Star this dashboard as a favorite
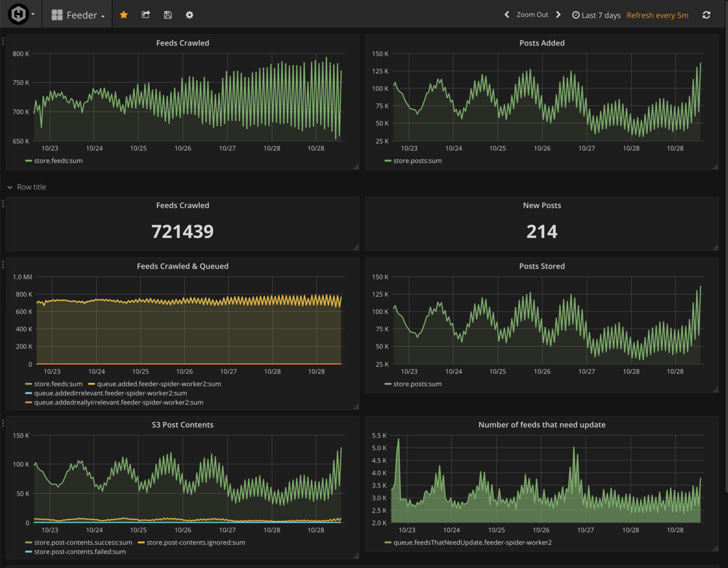 (123, 15)
